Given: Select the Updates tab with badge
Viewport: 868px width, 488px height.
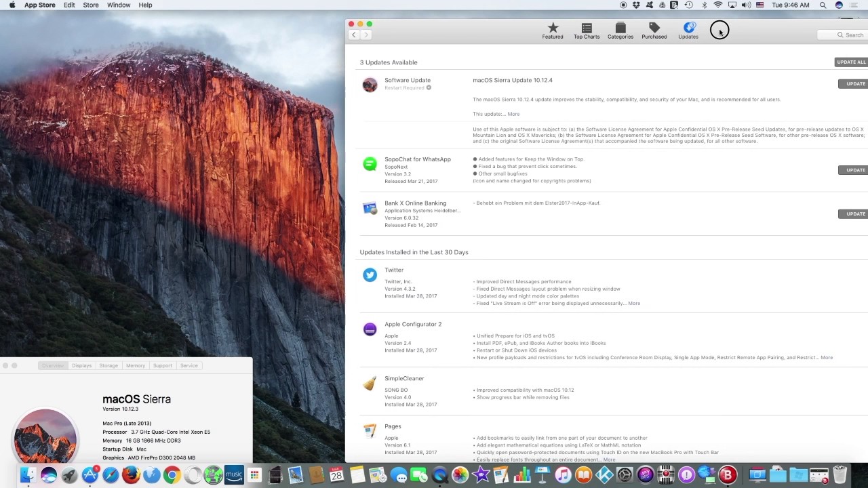Looking at the screenshot, I should tap(688, 30).
